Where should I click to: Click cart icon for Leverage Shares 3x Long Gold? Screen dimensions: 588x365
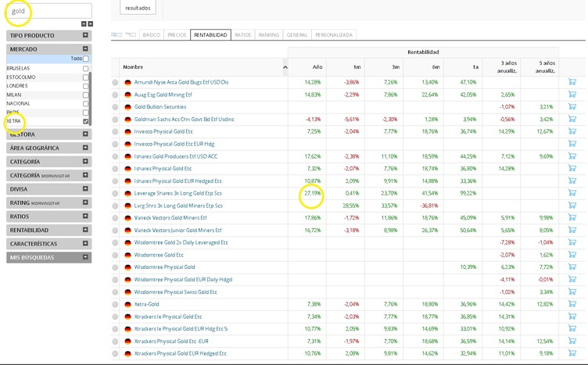tap(572, 192)
